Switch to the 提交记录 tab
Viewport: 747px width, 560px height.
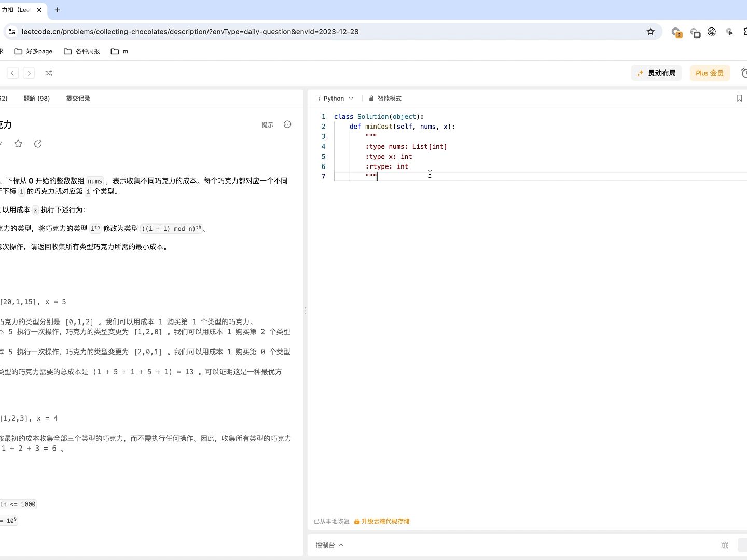pyautogui.click(x=78, y=99)
